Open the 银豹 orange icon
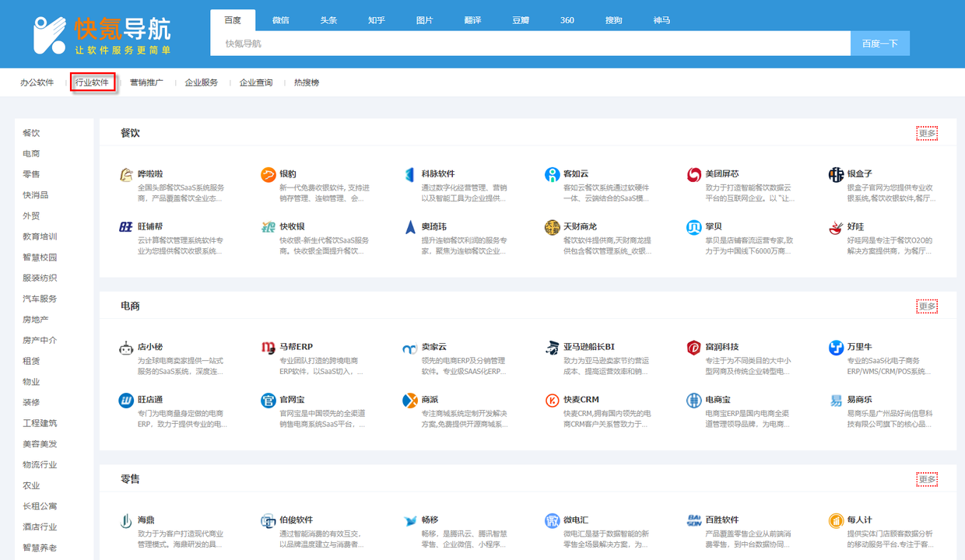 268,175
